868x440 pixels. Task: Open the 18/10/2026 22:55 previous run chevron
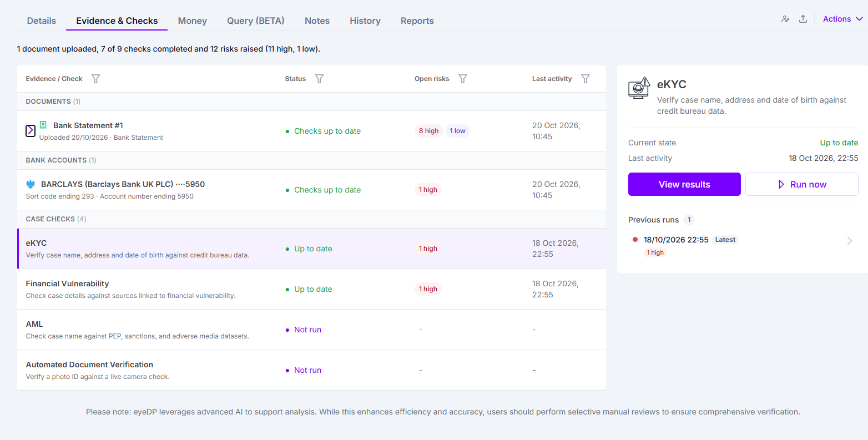pos(850,241)
